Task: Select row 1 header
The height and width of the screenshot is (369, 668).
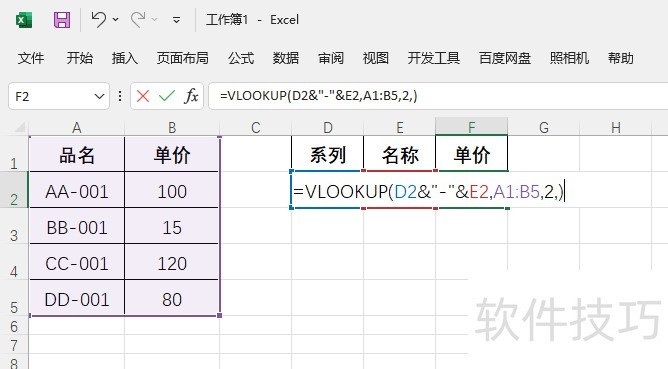Action: click(x=14, y=154)
